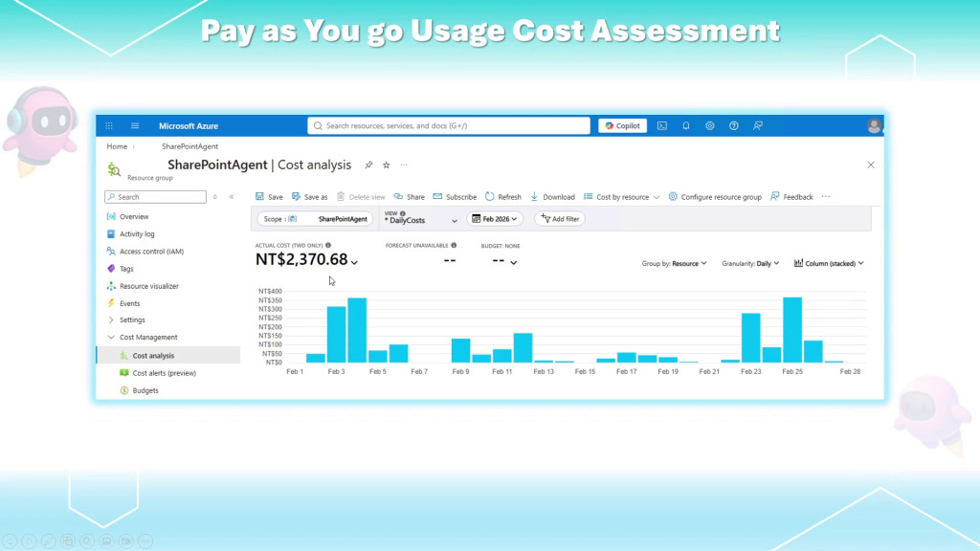Expand the actual cost NT$2,370.68 chevron

click(354, 262)
